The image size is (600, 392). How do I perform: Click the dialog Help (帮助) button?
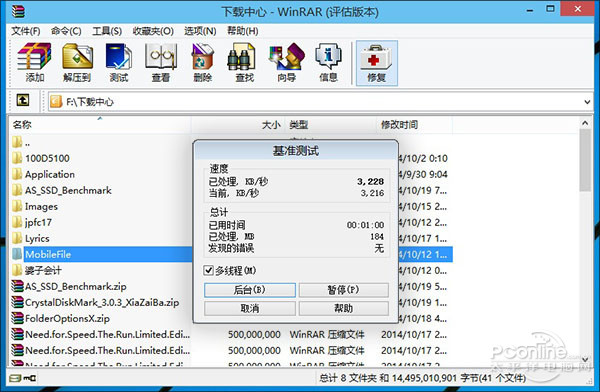343,308
